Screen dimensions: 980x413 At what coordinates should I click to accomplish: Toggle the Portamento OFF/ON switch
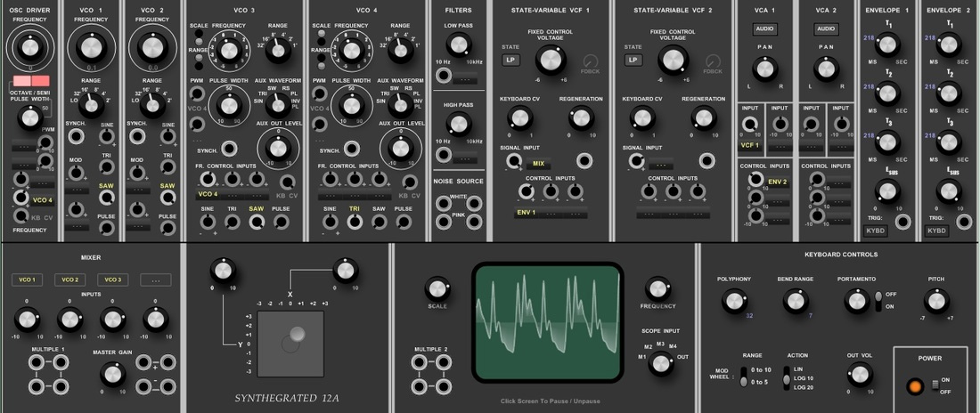coord(878,301)
